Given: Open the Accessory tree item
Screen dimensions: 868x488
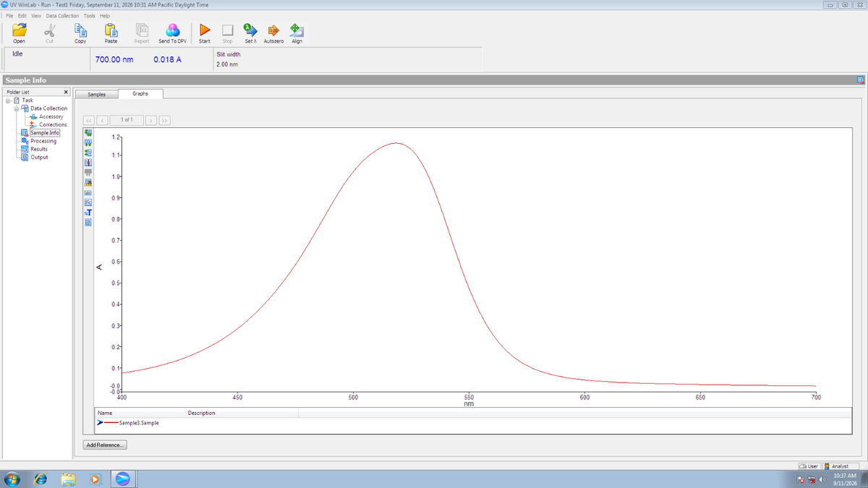Looking at the screenshot, I should [x=51, y=116].
